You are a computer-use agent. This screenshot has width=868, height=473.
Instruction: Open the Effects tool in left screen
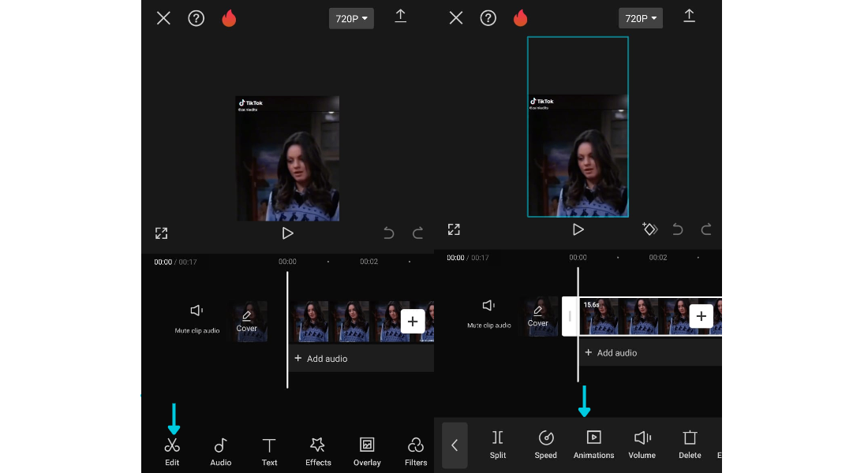pos(318,452)
